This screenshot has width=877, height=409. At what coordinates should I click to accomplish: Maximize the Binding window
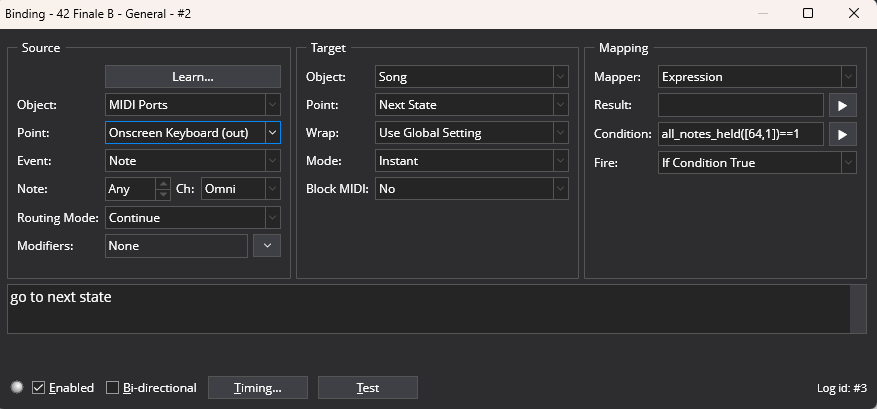point(808,13)
